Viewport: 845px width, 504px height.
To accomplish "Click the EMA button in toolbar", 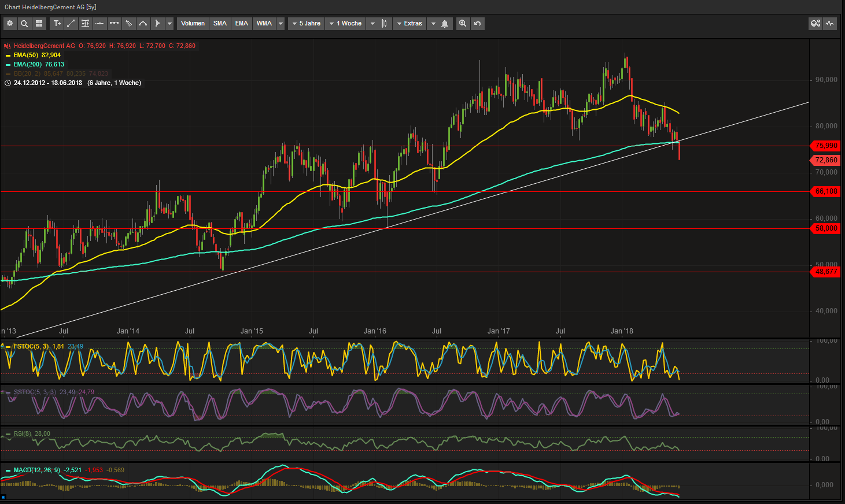I will tap(241, 24).
